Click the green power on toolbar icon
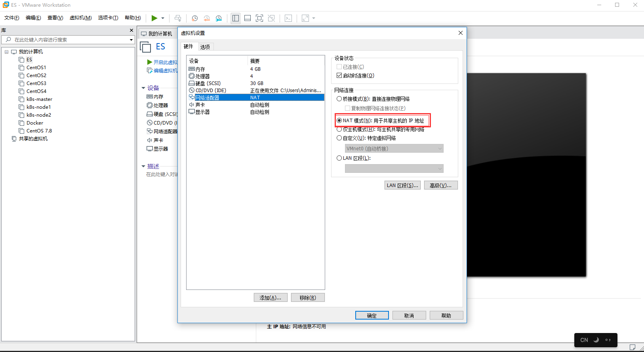 (x=154, y=18)
